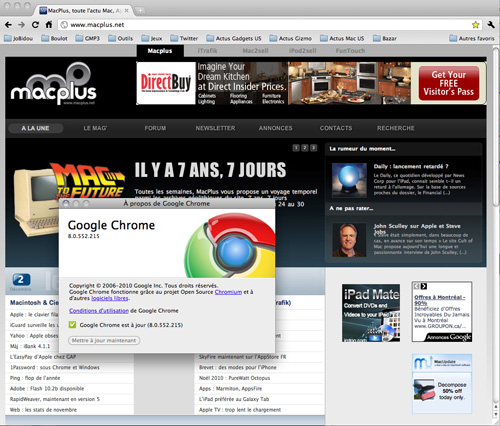The image size is (500, 426).
Task: Open the GMP3 bookmarks folder
Action: point(88,38)
